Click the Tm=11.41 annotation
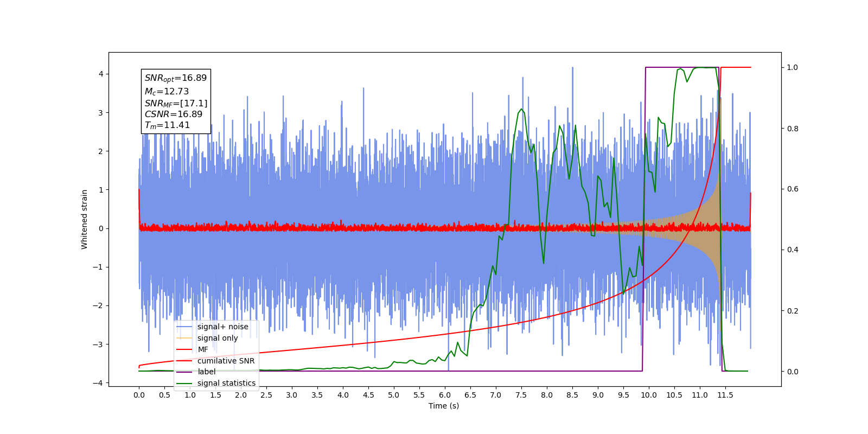 point(167,125)
